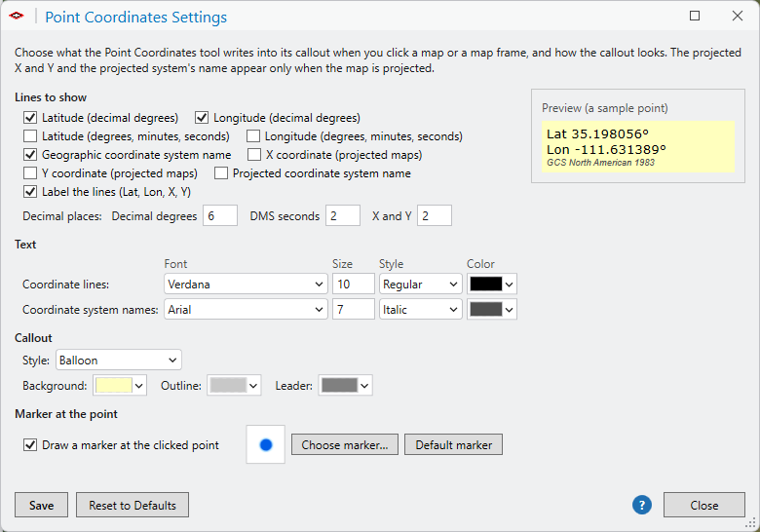Click the Decimal degrees places field
Image resolution: width=760 pixels, height=532 pixels.
[220, 215]
